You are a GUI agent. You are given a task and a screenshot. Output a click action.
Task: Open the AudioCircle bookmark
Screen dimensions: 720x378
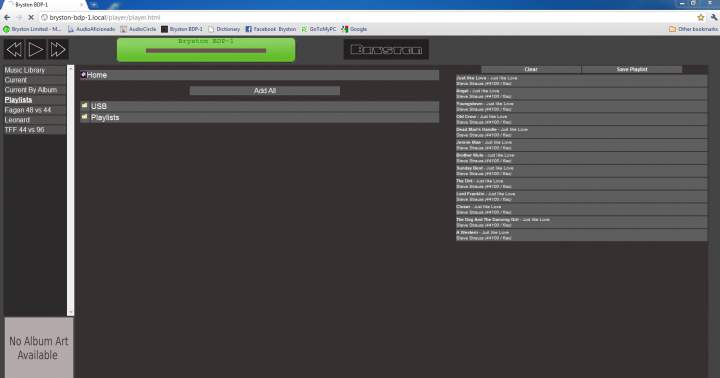coord(138,29)
